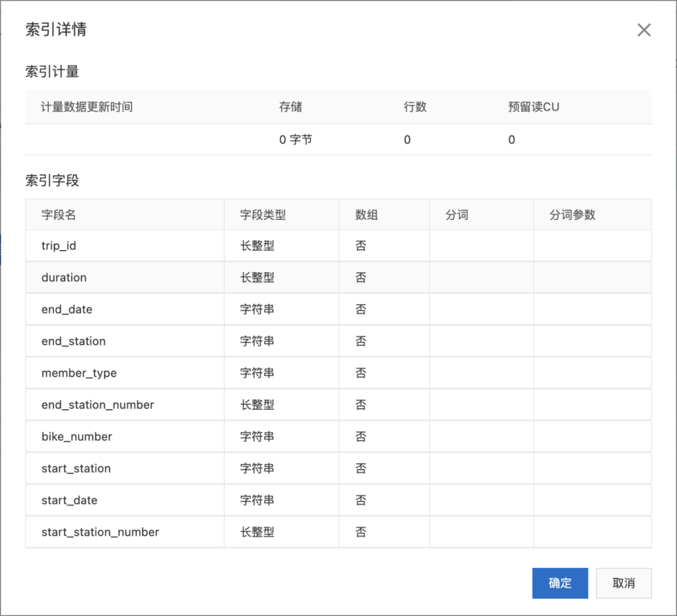Click the start_station field name
Screen dimensions: 677x616
pos(76,469)
